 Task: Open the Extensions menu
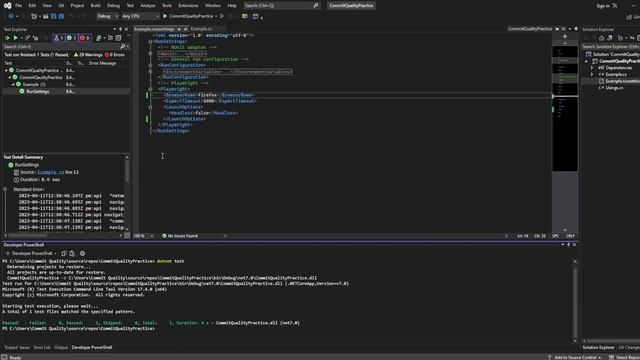[x=188, y=6]
